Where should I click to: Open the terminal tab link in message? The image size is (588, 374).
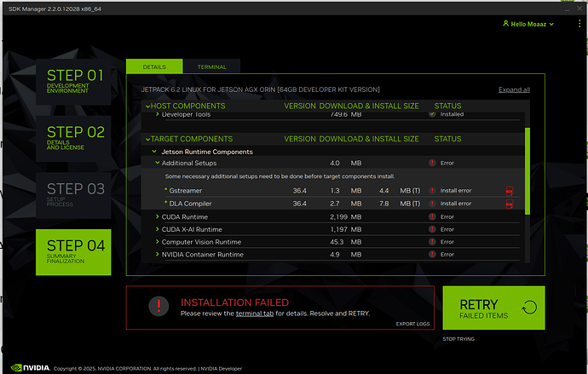(255, 314)
